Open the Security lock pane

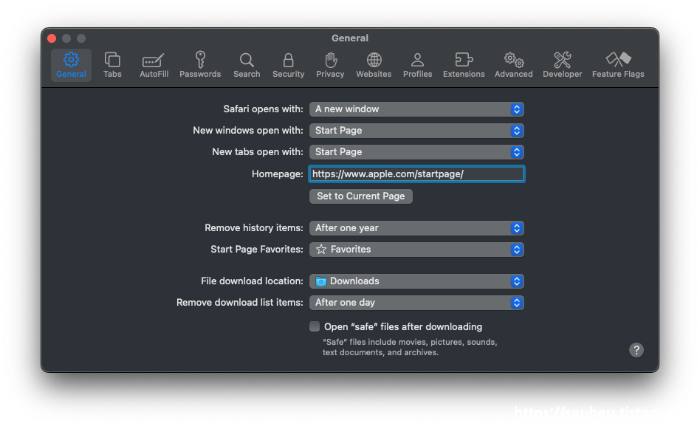click(288, 65)
